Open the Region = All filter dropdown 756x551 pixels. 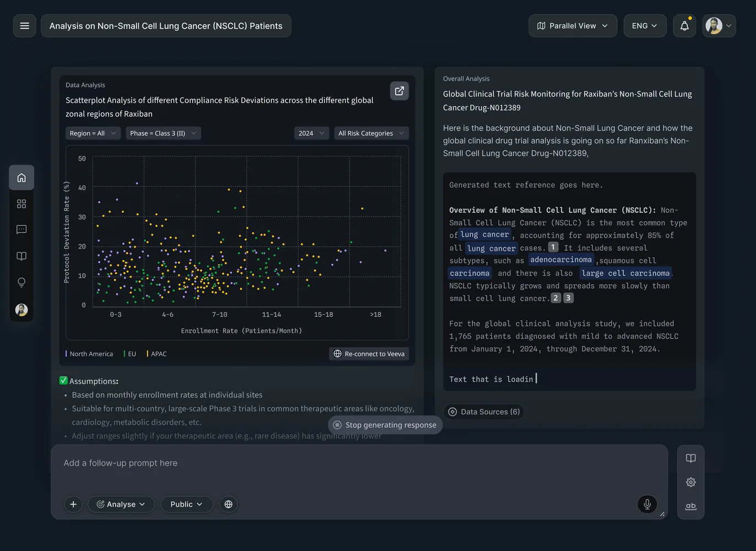tap(93, 133)
